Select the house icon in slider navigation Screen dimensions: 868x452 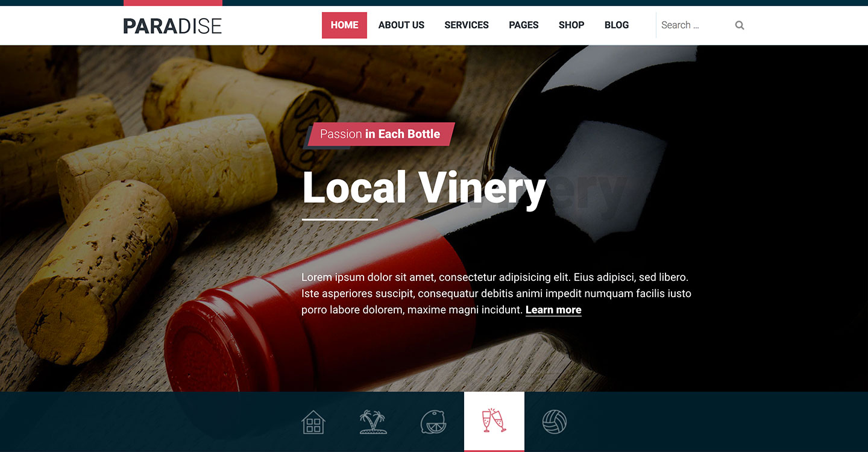(313, 422)
